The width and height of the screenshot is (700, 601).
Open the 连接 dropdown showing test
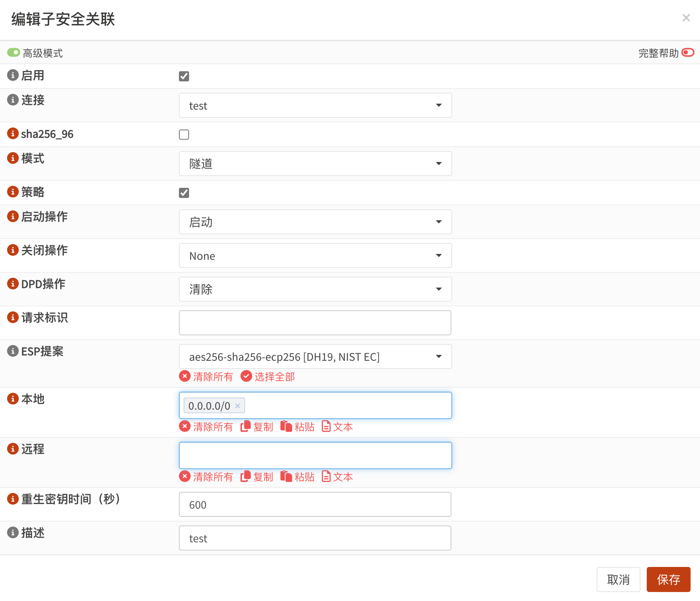point(315,106)
